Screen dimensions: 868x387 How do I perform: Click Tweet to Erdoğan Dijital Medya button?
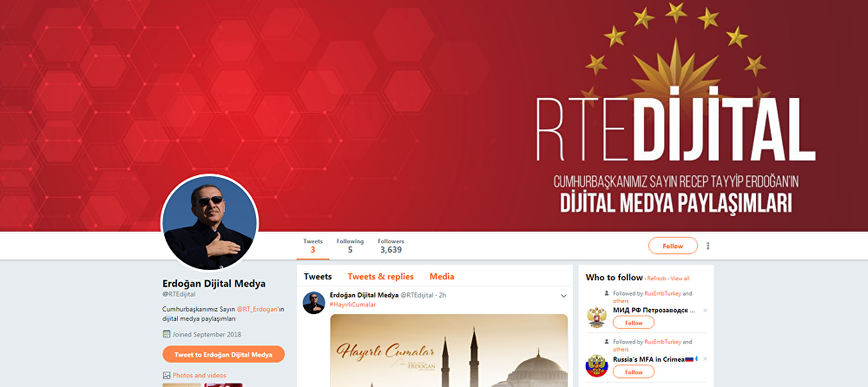pos(224,354)
